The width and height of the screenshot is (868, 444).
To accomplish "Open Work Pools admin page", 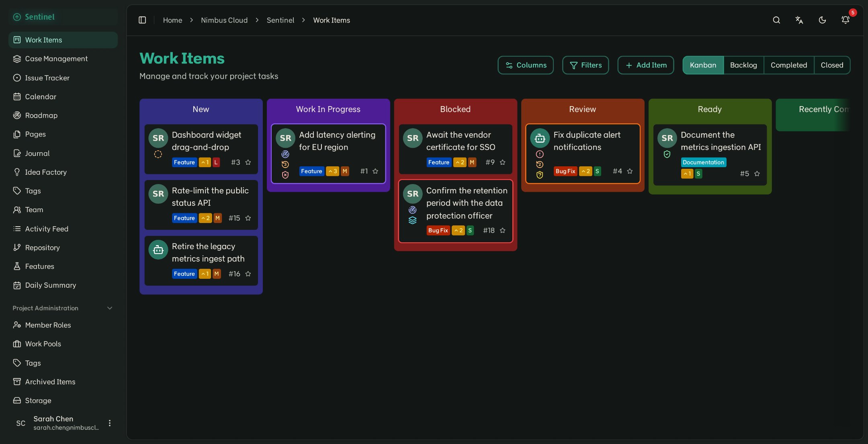I will 63,344.
